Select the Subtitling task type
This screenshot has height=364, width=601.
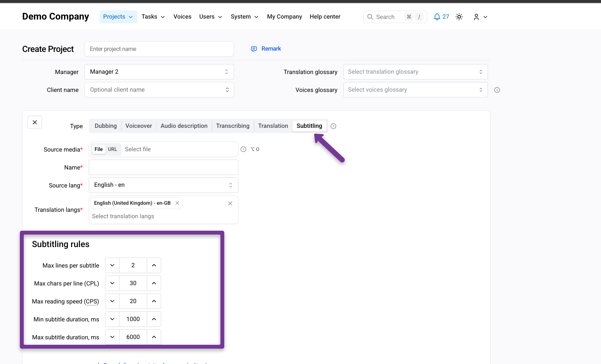tap(309, 126)
